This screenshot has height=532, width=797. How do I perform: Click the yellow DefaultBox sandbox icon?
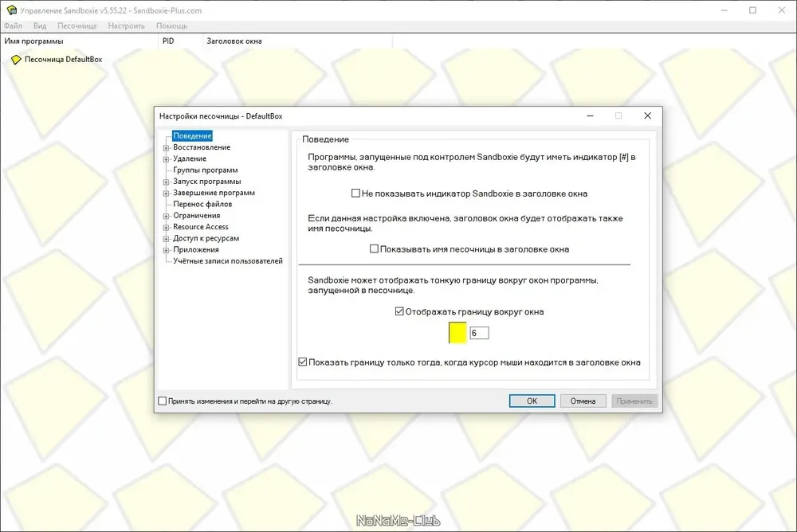(x=16, y=60)
